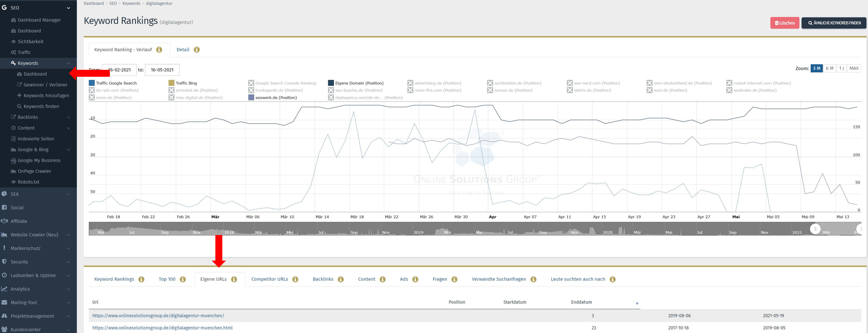Screen dimensions: 868x333
Task: Enable de.ryte.com (Position) series
Action: (x=92, y=90)
